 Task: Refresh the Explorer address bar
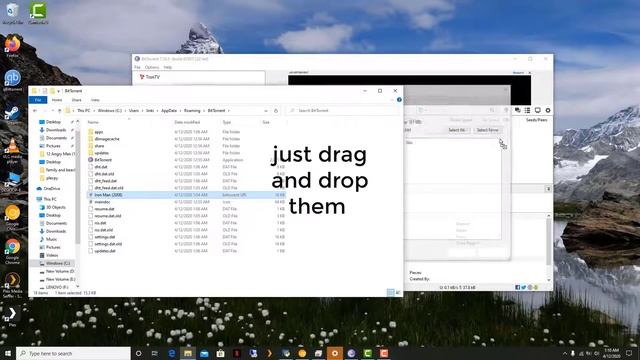coord(276,111)
